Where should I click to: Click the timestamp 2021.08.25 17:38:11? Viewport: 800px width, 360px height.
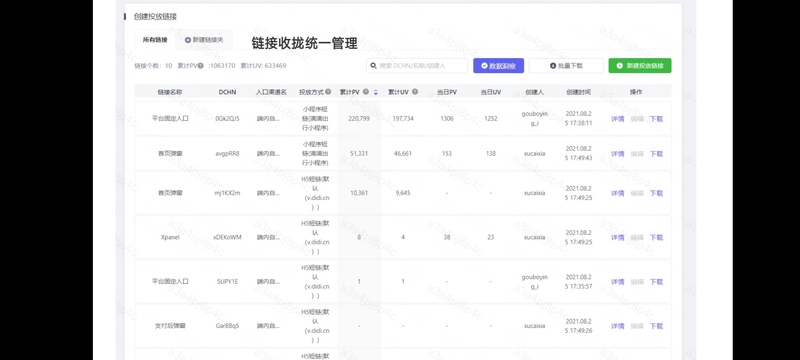(579, 119)
